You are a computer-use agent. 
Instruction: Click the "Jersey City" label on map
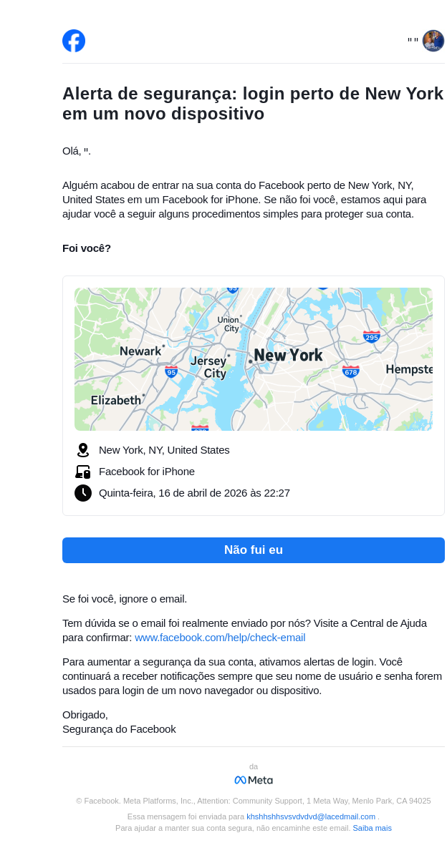(x=208, y=367)
